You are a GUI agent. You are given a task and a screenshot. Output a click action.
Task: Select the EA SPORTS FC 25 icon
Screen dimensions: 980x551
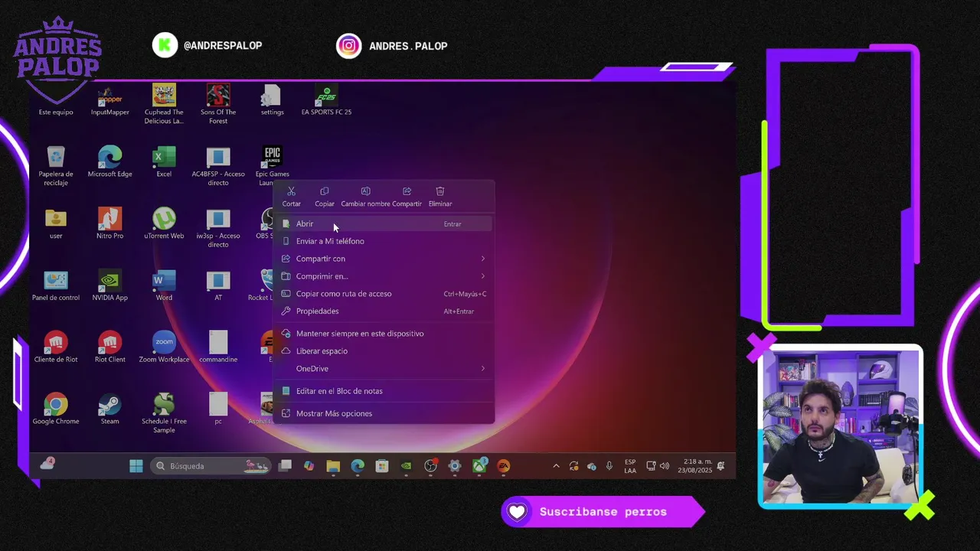pos(326,101)
